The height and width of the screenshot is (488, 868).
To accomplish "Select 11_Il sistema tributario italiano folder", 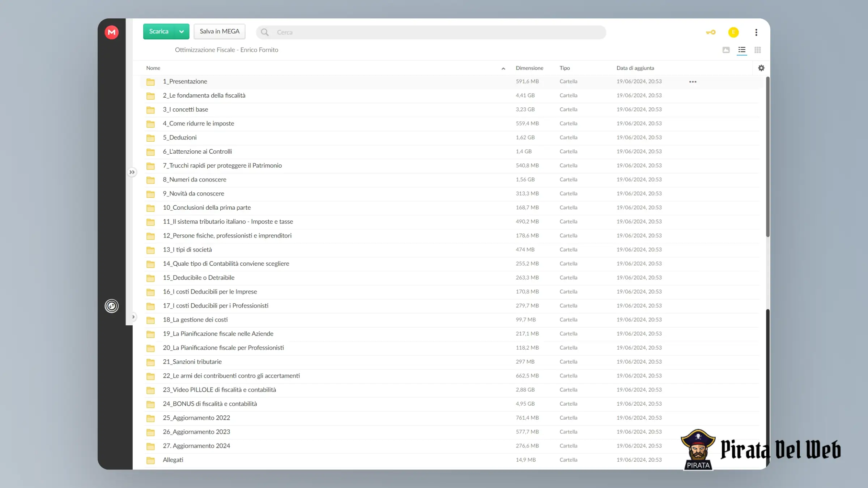I will click(x=228, y=222).
